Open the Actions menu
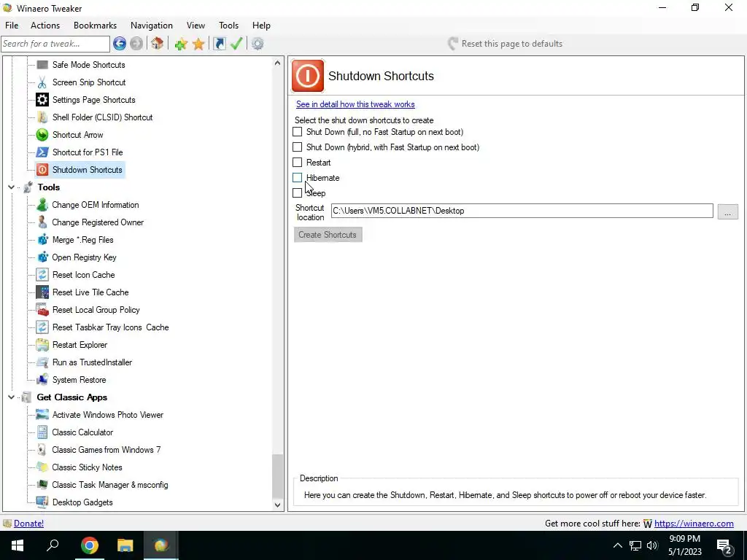 pyautogui.click(x=45, y=26)
